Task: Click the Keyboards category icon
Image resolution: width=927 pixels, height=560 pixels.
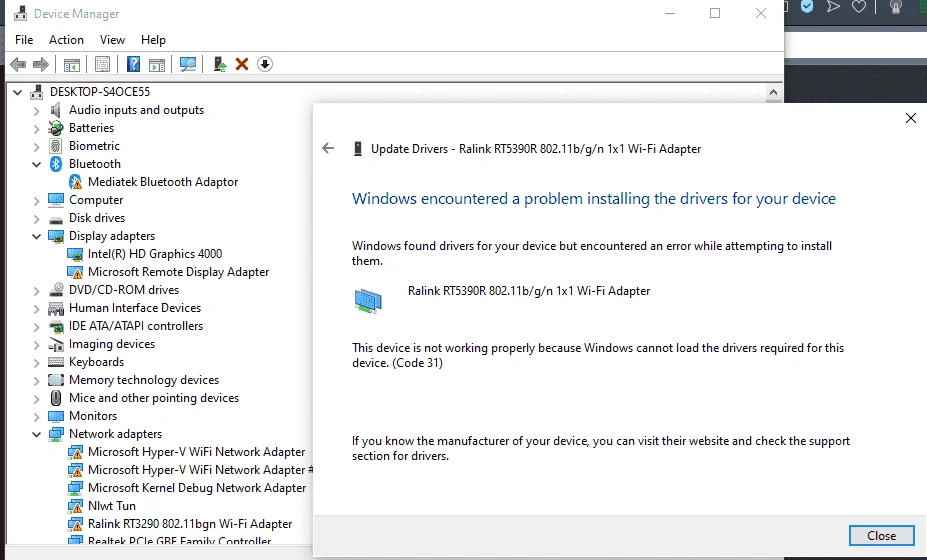Action: tap(56, 362)
